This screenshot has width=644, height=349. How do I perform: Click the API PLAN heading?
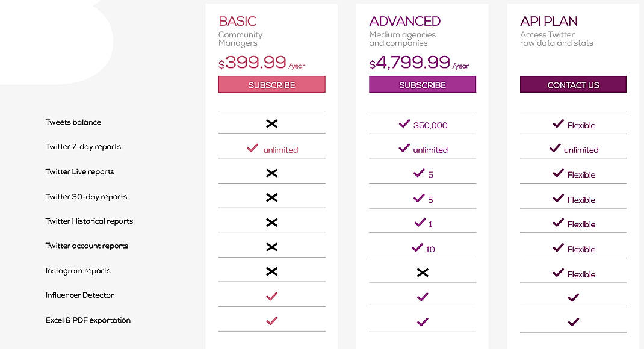coord(548,21)
